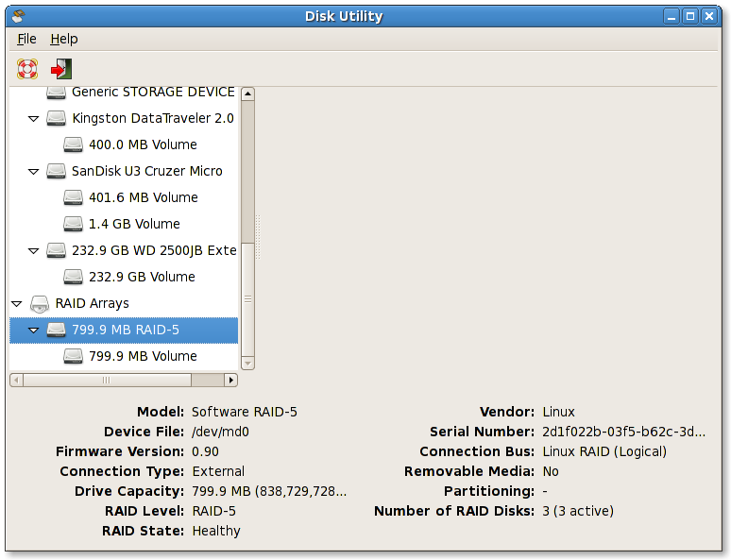
Task: Click the 232.9 GB WD 2500JB drive icon
Action: [56, 250]
